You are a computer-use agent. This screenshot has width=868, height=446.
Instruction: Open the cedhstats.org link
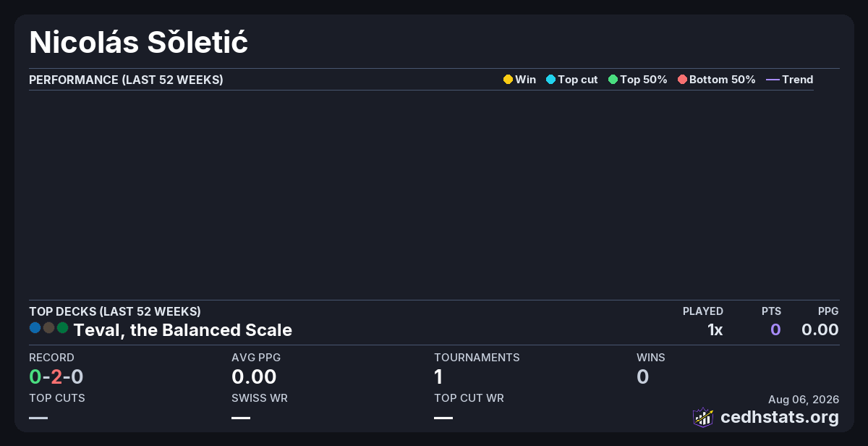780,417
